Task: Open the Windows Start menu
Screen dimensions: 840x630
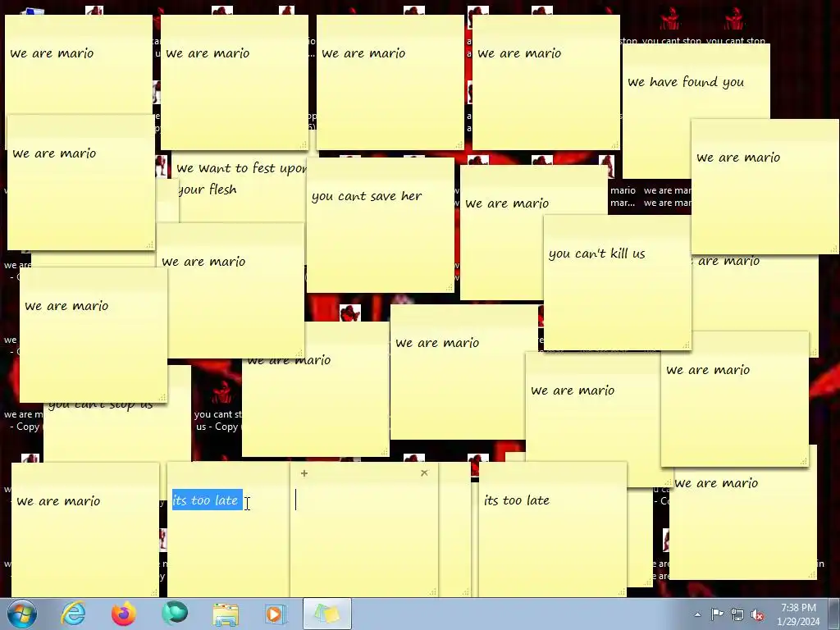Action: point(22,614)
